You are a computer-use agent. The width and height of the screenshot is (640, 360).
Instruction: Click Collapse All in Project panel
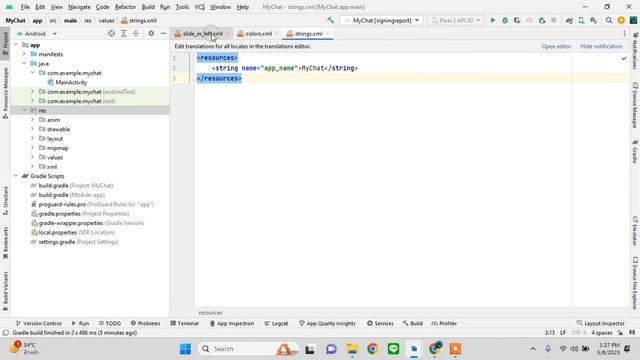click(136, 33)
